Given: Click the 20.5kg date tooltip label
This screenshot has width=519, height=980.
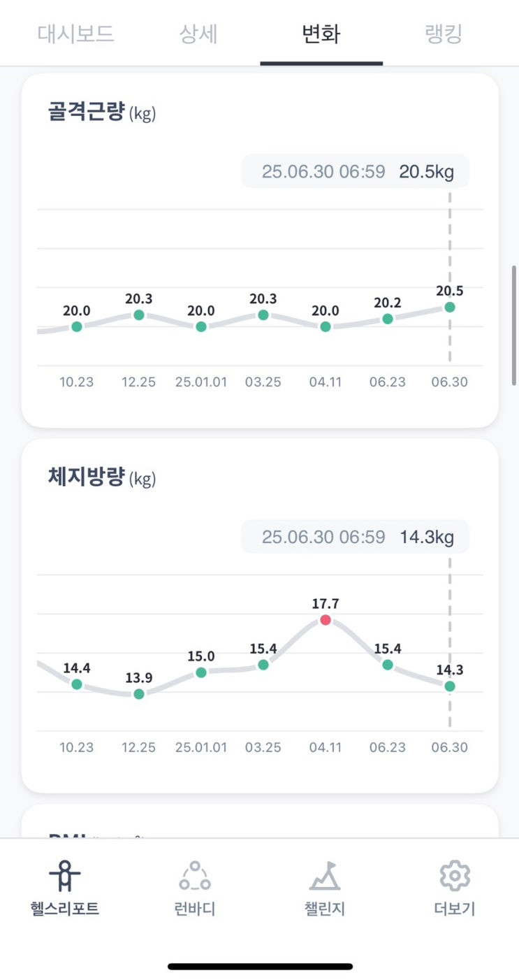Looking at the screenshot, I should pyautogui.click(x=356, y=171).
